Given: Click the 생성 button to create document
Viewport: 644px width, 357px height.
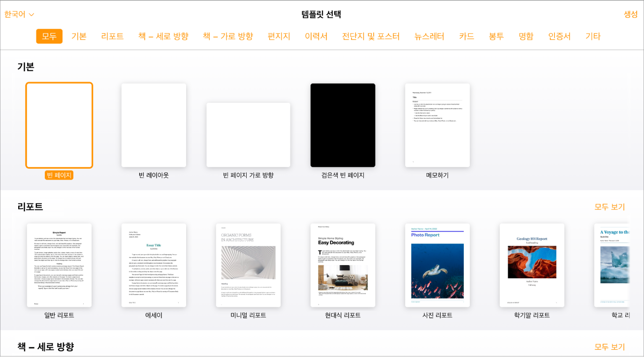Looking at the screenshot, I should click(x=631, y=14).
